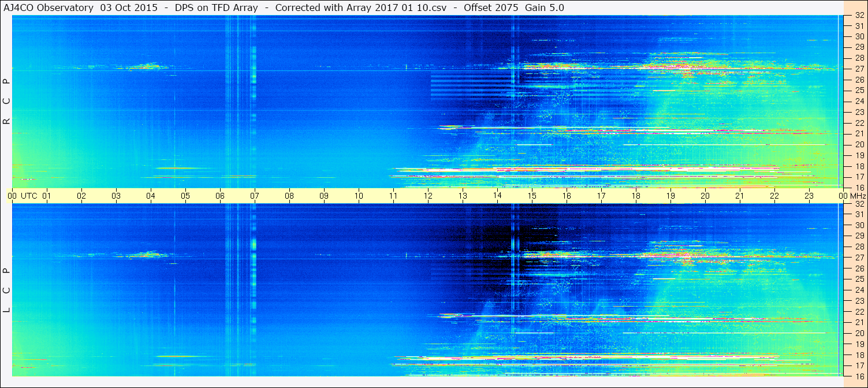The height and width of the screenshot is (388, 868).
Task: Select the 15 hour marker on time axis
Action: (532, 196)
